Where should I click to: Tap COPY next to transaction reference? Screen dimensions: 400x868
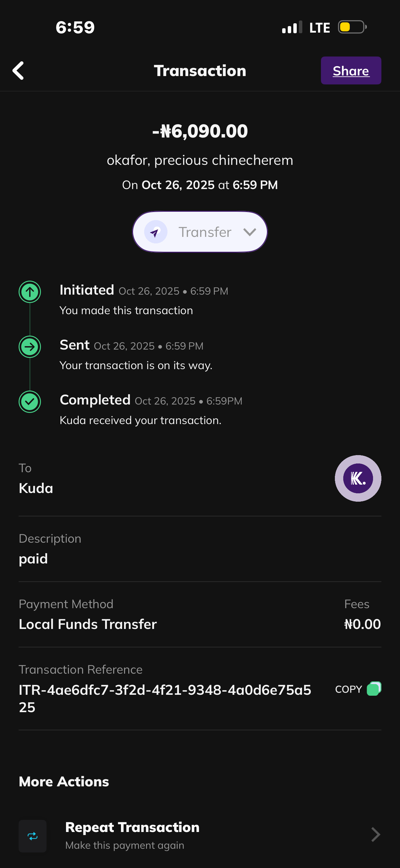349,689
